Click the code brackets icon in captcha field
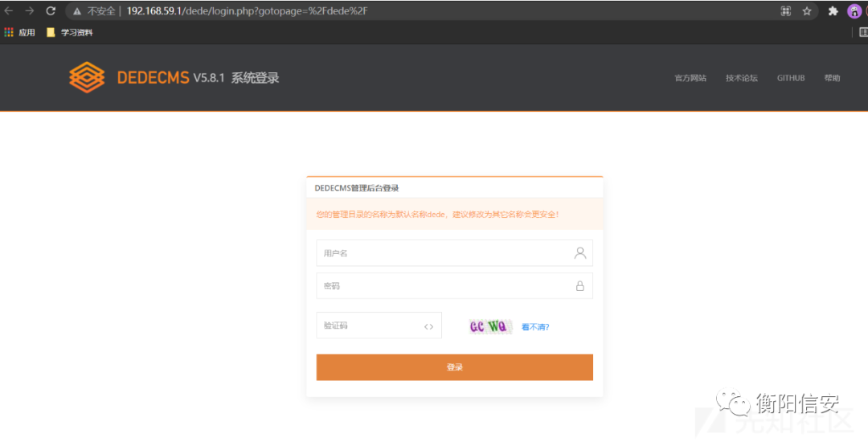Viewport: 868px width, 442px height. pos(428,326)
